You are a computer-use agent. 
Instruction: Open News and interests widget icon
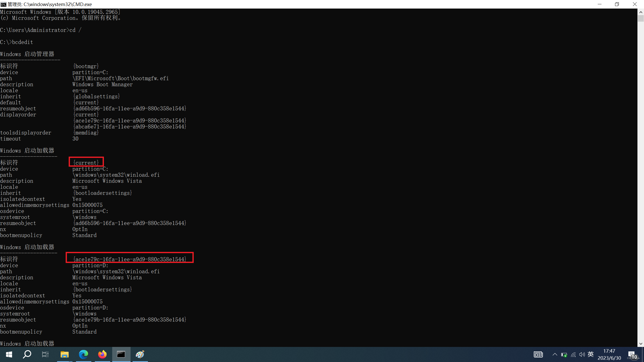click(x=538, y=354)
